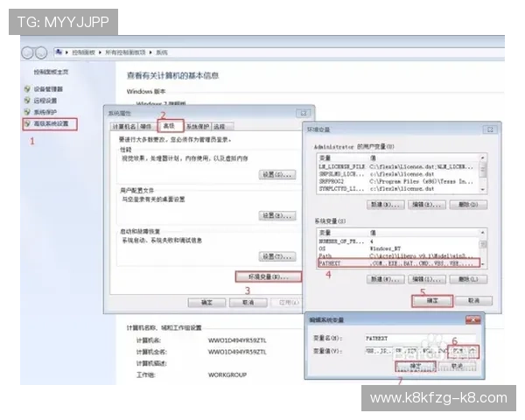
Task: Close the 系统属性 dialog window
Action: [x=304, y=113]
